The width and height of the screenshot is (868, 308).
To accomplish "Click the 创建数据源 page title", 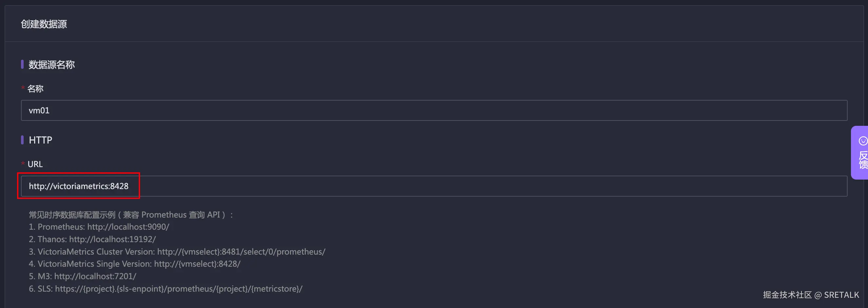I will 44,24.
